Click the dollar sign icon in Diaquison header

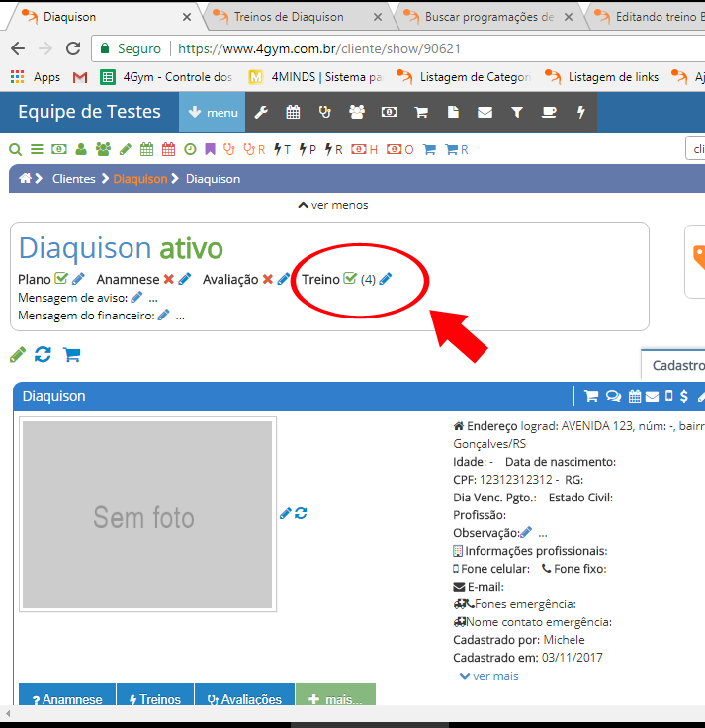pos(684,396)
